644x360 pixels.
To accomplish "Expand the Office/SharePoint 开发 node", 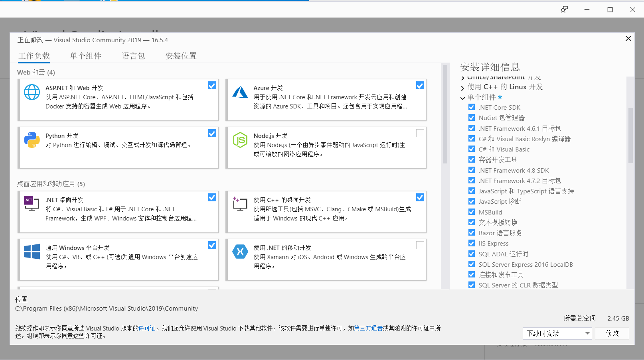I will tap(463, 78).
